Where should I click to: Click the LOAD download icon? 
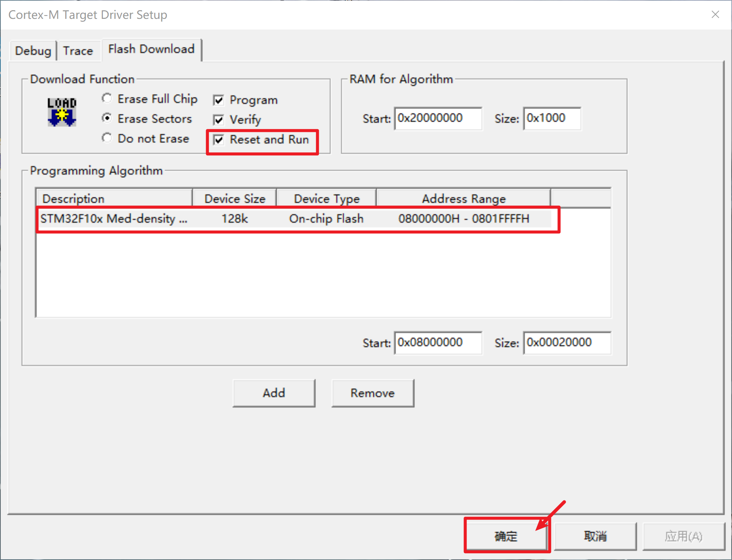pyautogui.click(x=62, y=112)
